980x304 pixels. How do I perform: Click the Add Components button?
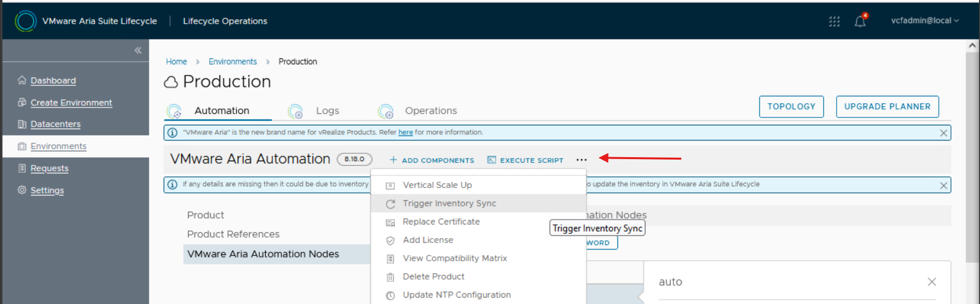point(432,160)
